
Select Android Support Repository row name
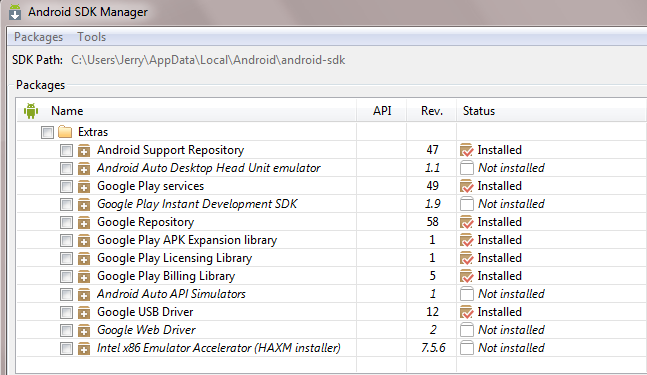click(x=170, y=150)
